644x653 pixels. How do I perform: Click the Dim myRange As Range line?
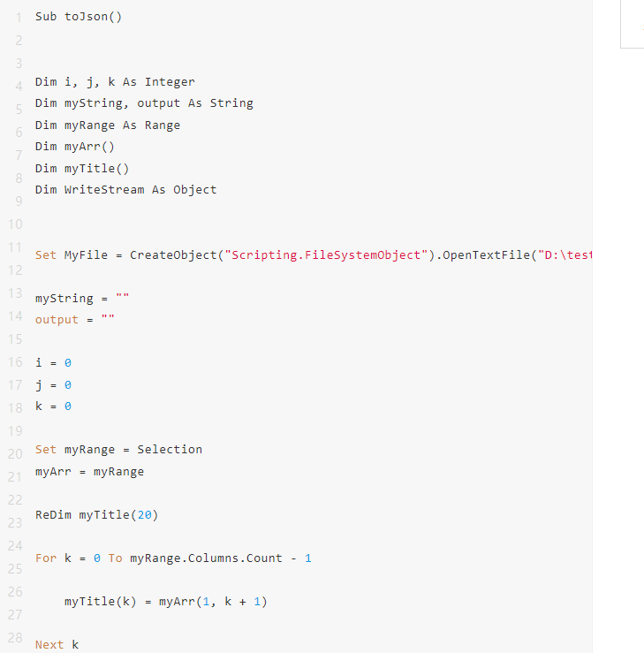(x=108, y=125)
